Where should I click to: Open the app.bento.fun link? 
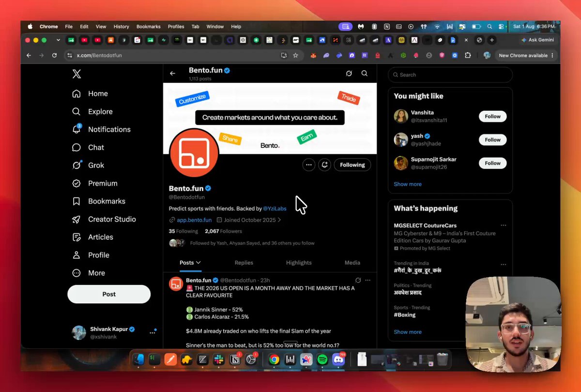pyautogui.click(x=194, y=220)
